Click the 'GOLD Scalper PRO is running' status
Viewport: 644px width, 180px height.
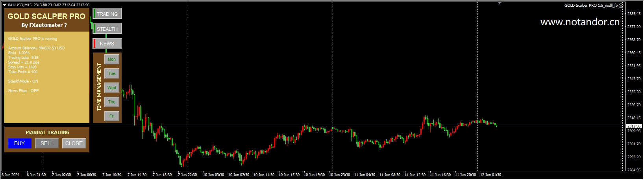pyautogui.click(x=33, y=39)
